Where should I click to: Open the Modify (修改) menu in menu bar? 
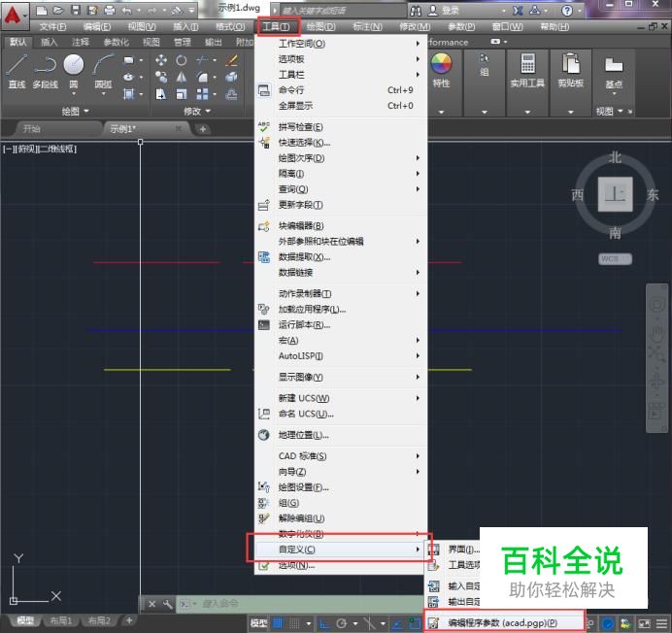point(415,27)
